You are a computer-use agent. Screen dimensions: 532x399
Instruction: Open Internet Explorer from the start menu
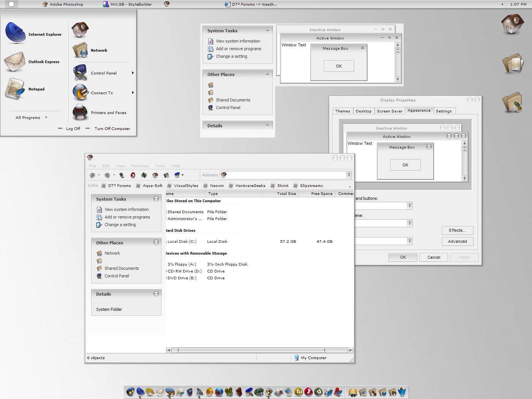tap(33, 33)
